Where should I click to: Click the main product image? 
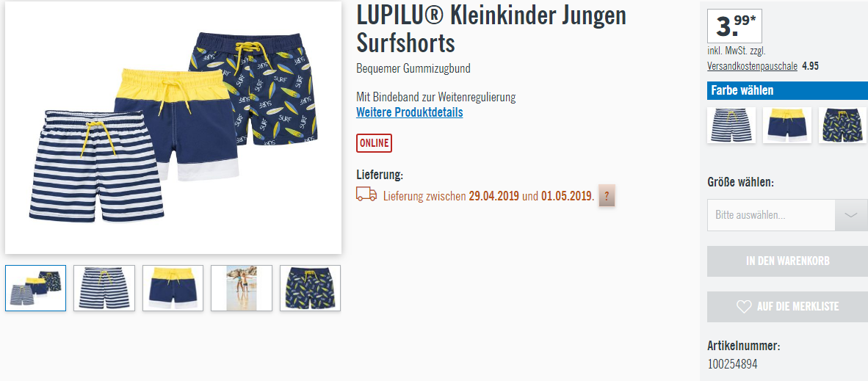pyautogui.click(x=173, y=128)
